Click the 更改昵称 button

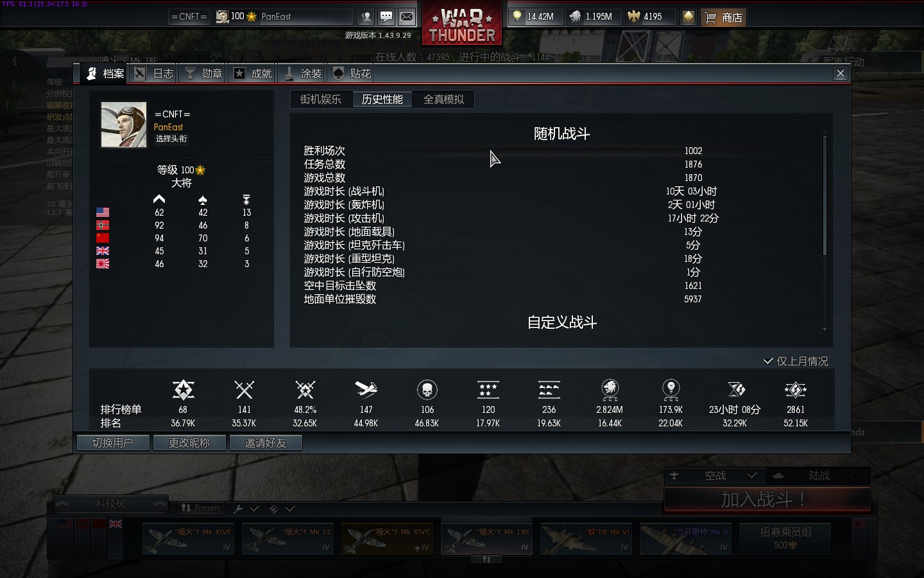pyautogui.click(x=189, y=442)
